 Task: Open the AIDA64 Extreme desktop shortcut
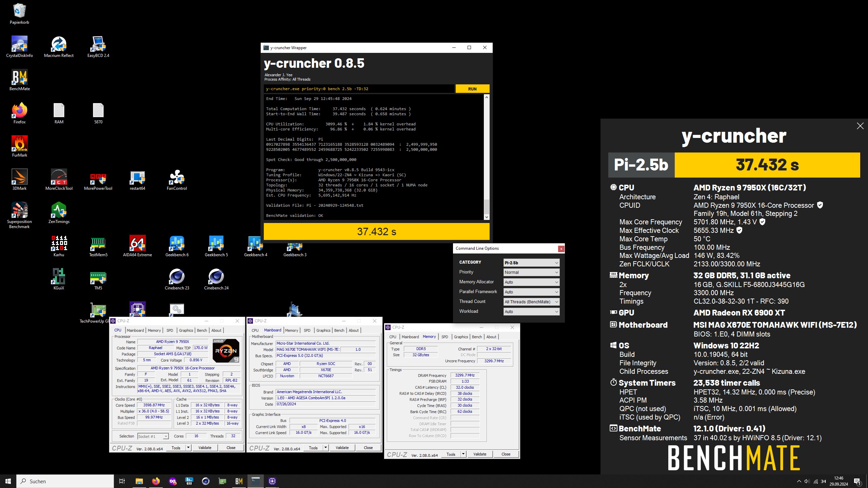point(137,246)
